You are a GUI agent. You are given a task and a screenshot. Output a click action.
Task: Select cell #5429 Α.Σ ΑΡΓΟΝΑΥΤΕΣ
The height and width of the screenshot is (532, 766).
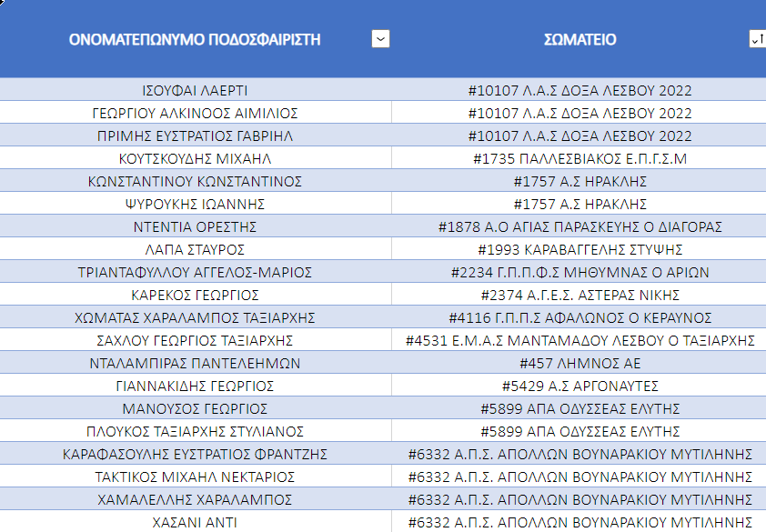tap(579, 385)
